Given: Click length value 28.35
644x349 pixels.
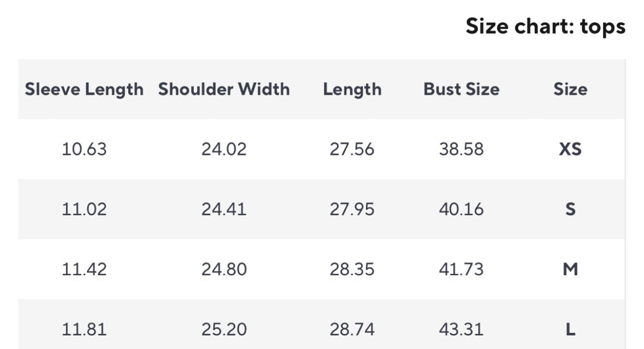Looking at the screenshot, I should [352, 269].
